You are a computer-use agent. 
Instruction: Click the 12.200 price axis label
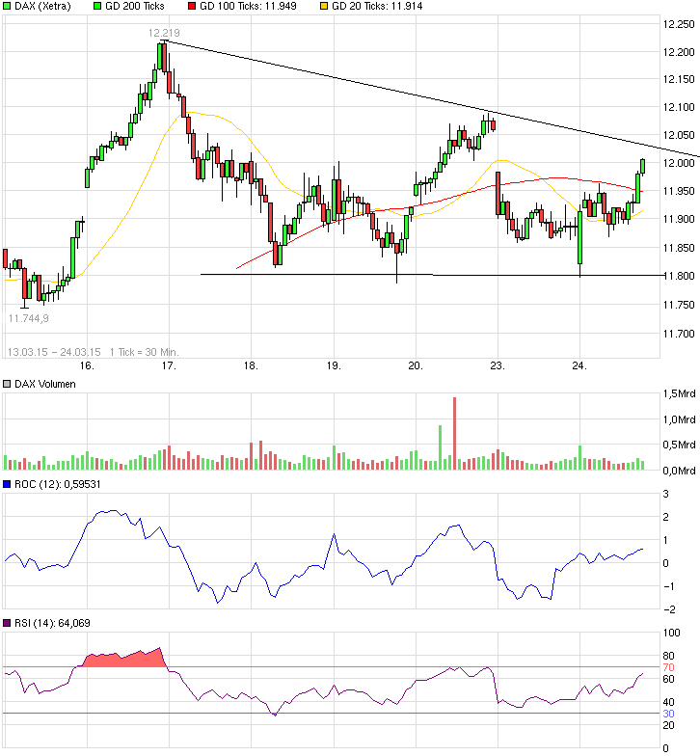click(679, 52)
